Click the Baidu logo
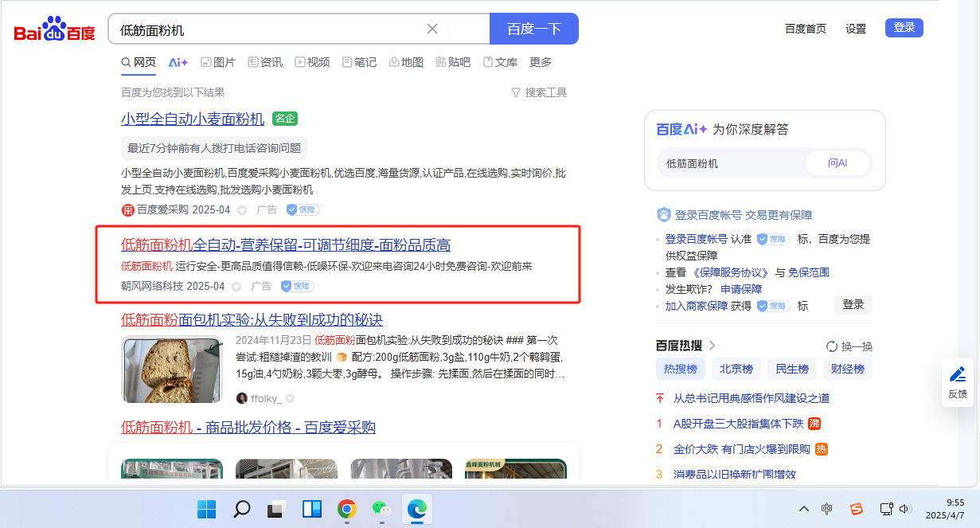This screenshot has height=528, width=980. [x=54, y=29]
